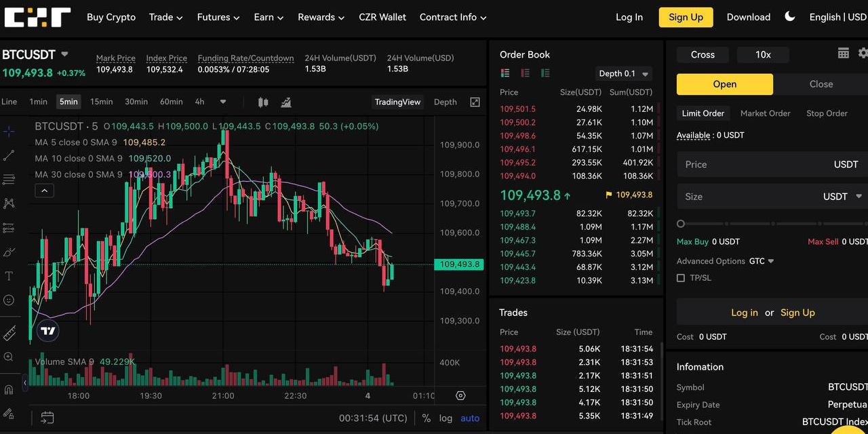Open the Depth 0.1 dropdown
The width and height of the screenshot is (868, 434).
(624, 74)
